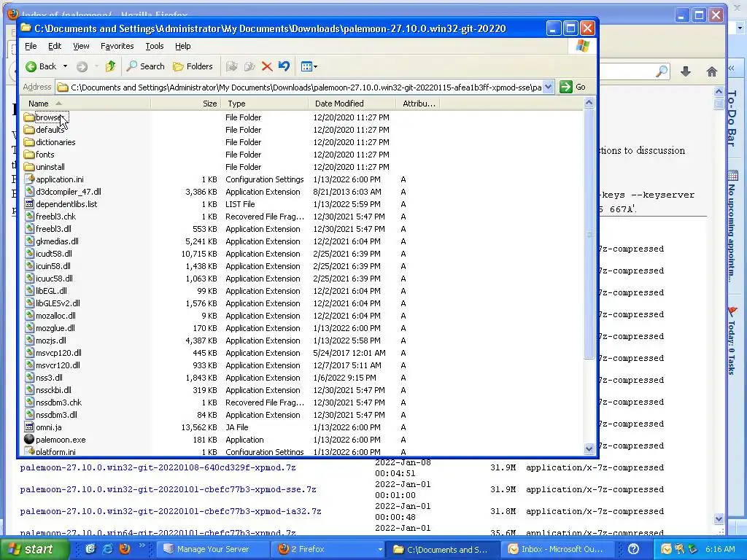
Task: Launch Internet Explorer from Quick Launch
Action: tap(108, 549)
